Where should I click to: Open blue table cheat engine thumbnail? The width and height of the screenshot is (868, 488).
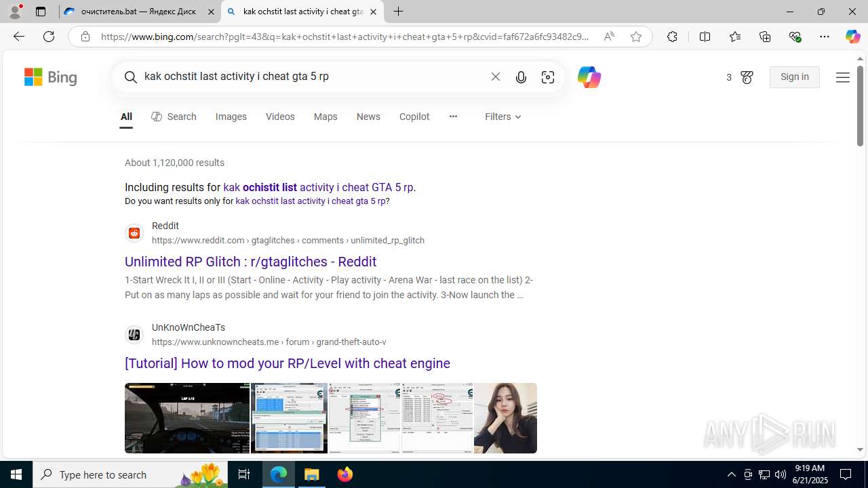[289, 418]
